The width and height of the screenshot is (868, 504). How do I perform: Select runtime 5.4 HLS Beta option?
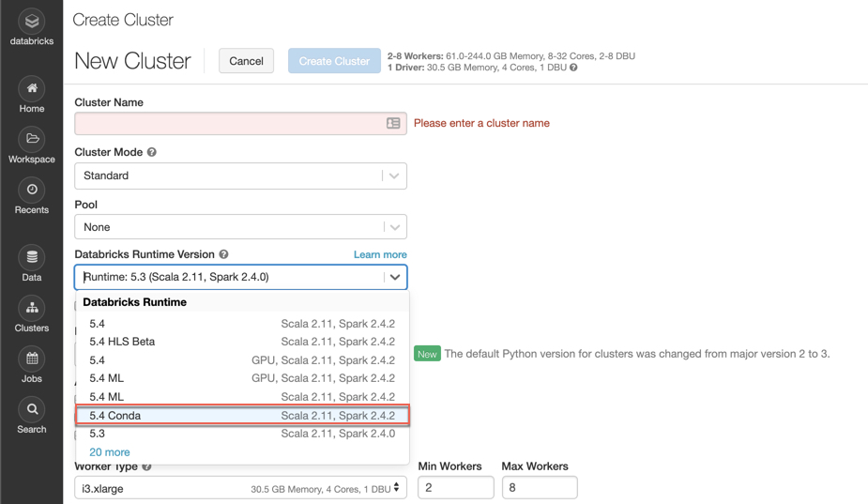[x=242, y=342]
